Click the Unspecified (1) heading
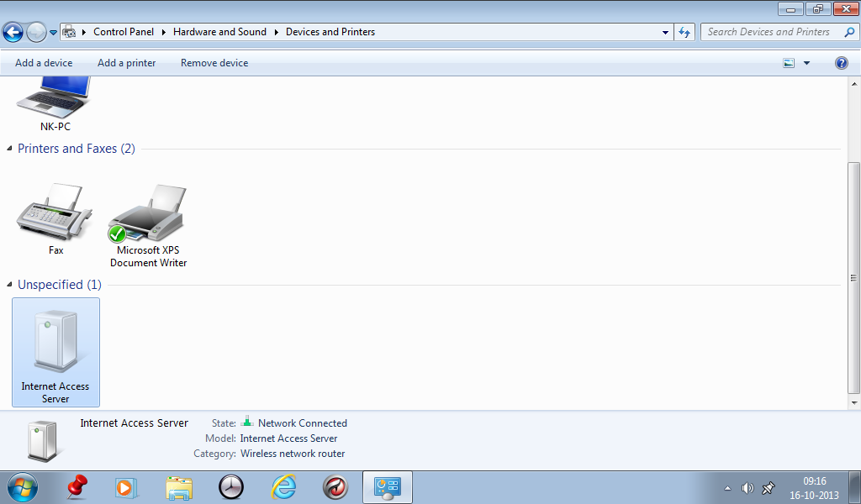 pyautogui.click(x=60, y=285)
